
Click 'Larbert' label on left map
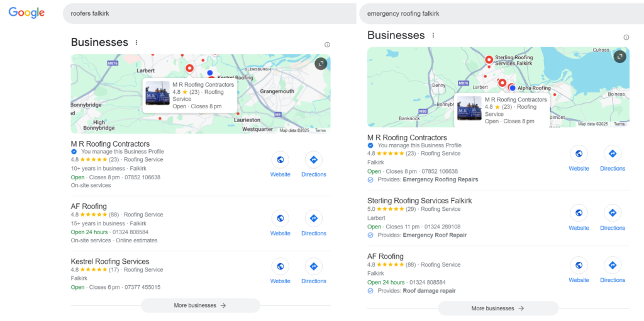coord(145,70)
